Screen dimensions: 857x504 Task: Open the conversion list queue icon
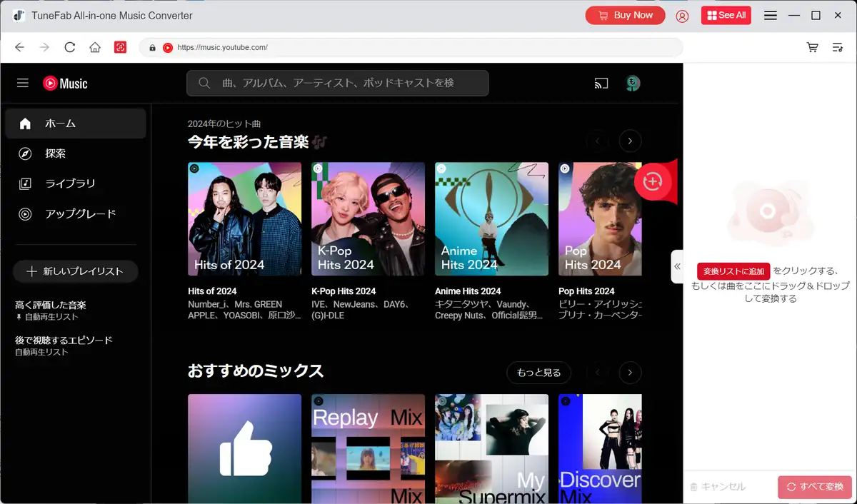(838, 47)
